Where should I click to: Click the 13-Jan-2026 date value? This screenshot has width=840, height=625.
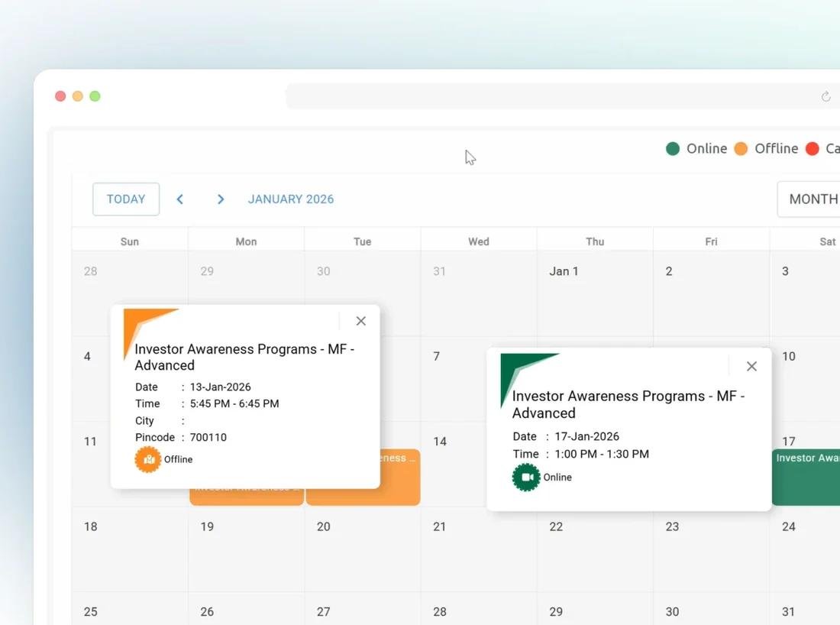220,387
